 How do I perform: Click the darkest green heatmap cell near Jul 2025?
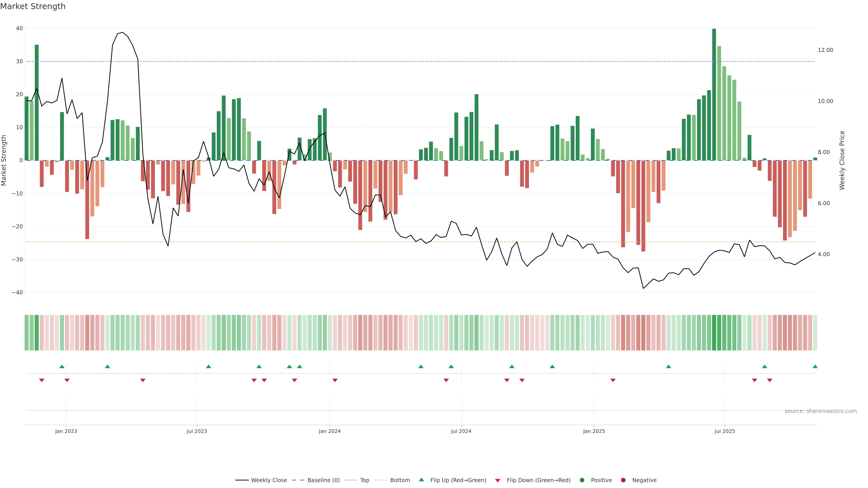pos(714,333)
